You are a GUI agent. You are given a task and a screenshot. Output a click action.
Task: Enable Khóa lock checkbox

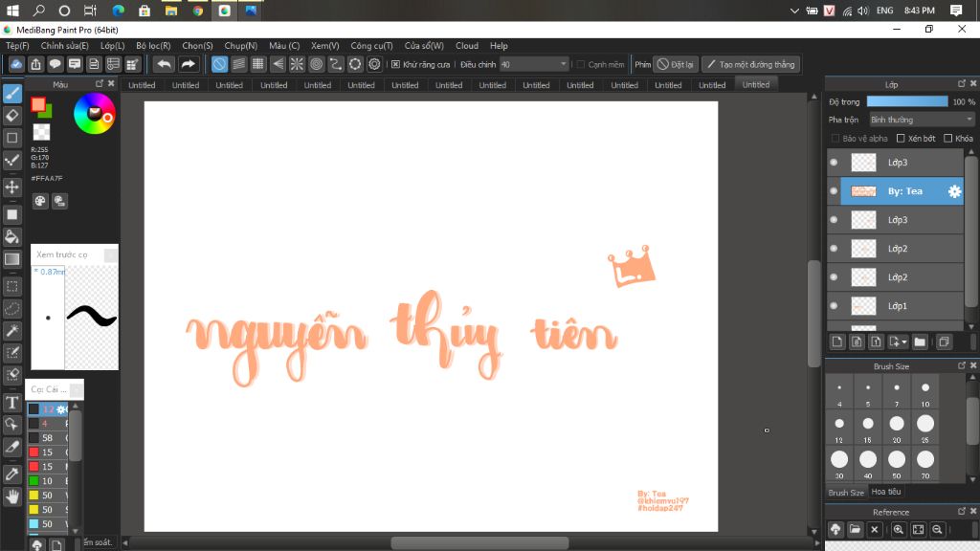click(x=948, y=138)
